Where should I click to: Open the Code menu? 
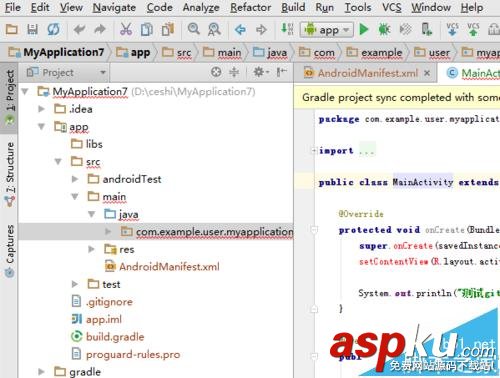pyautogui.click(x=159, y=7)
